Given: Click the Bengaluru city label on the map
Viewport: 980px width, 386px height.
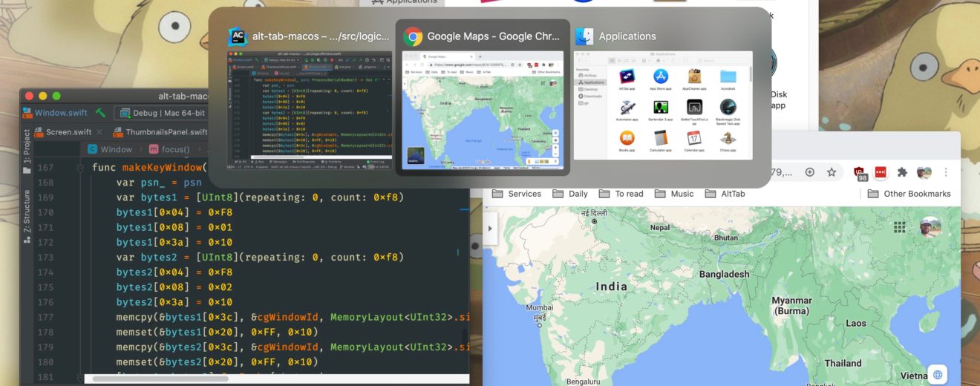Looking at the screenshot, I should (x=583, y=382).
